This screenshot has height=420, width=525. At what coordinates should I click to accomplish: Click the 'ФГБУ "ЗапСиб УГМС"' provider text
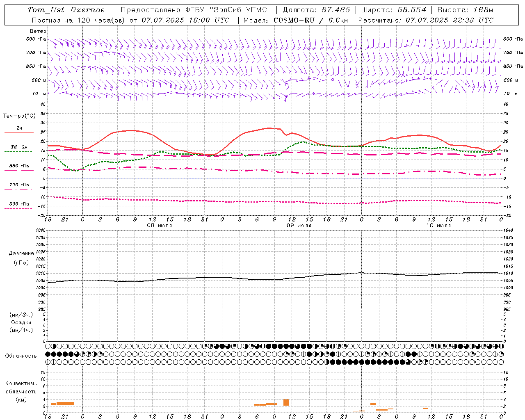229,10
